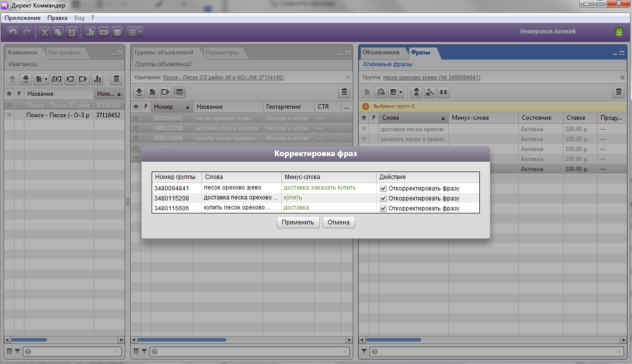The image size is (632, 364).
Task: Click the statistics bar chart toolbar icon
Action: pyautogui.click(x=90, y=32)
